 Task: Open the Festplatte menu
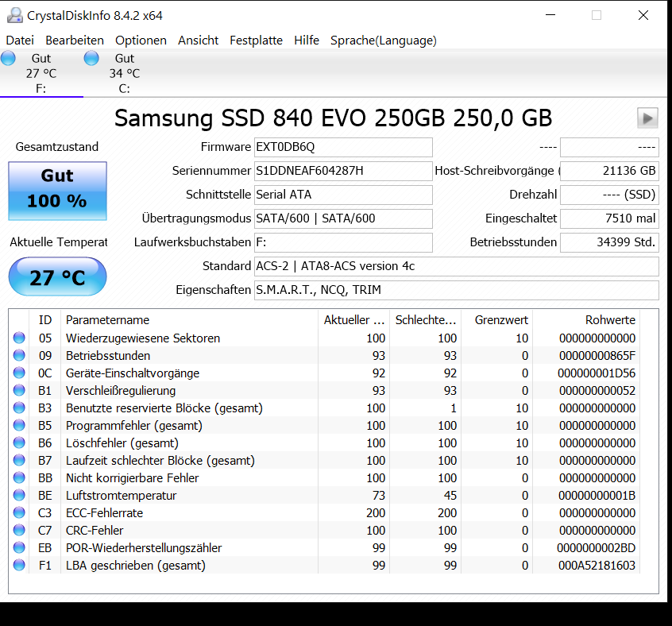coord(256,41)
